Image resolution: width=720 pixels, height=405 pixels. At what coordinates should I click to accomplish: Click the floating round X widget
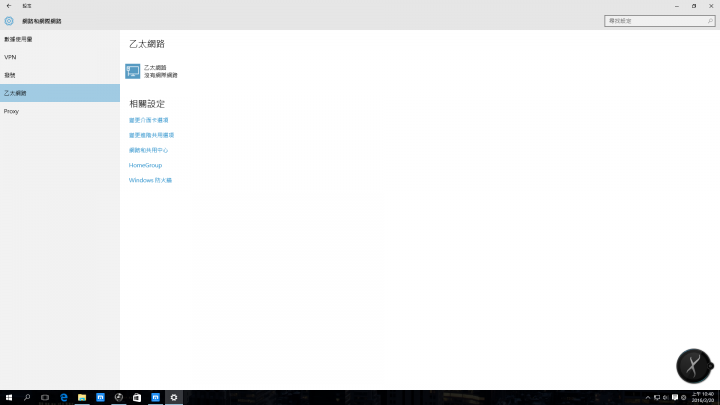[x=694, y=366]
